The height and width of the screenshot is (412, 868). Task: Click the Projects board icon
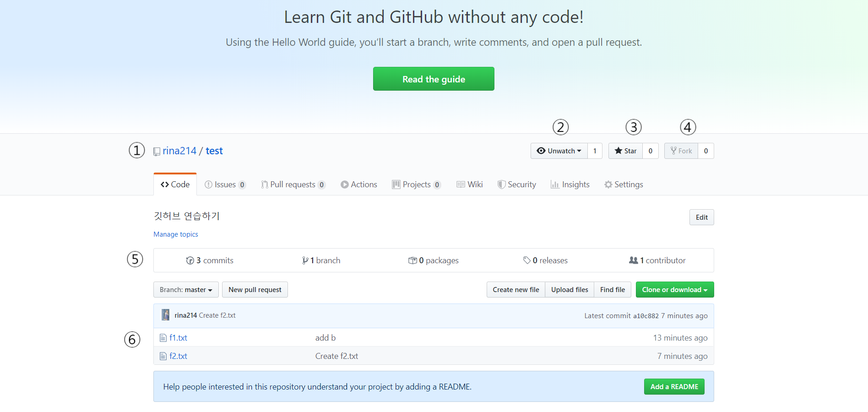pyautogui.click(x=396, y=184)
